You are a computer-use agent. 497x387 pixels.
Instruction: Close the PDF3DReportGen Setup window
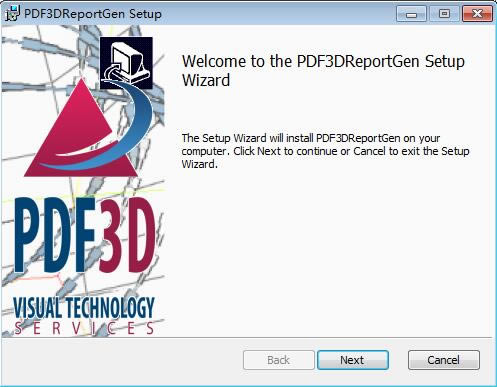coord(477,14)
